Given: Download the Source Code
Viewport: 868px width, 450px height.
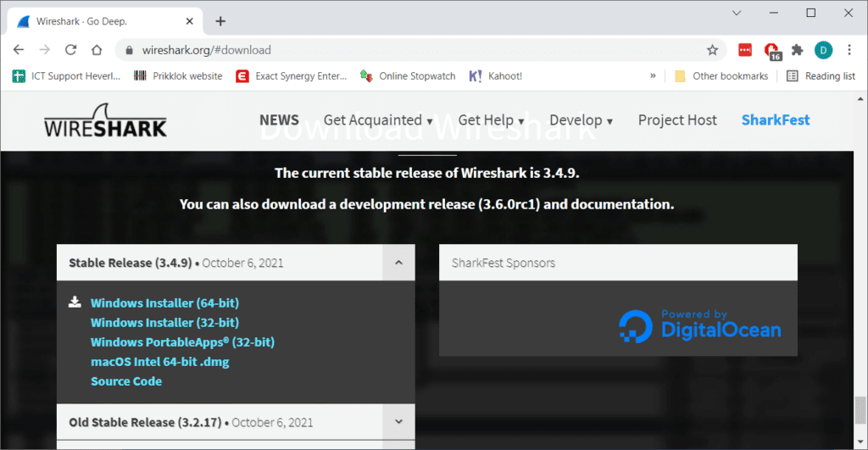Looking at the screenshot, I should [x=126, y=381].
